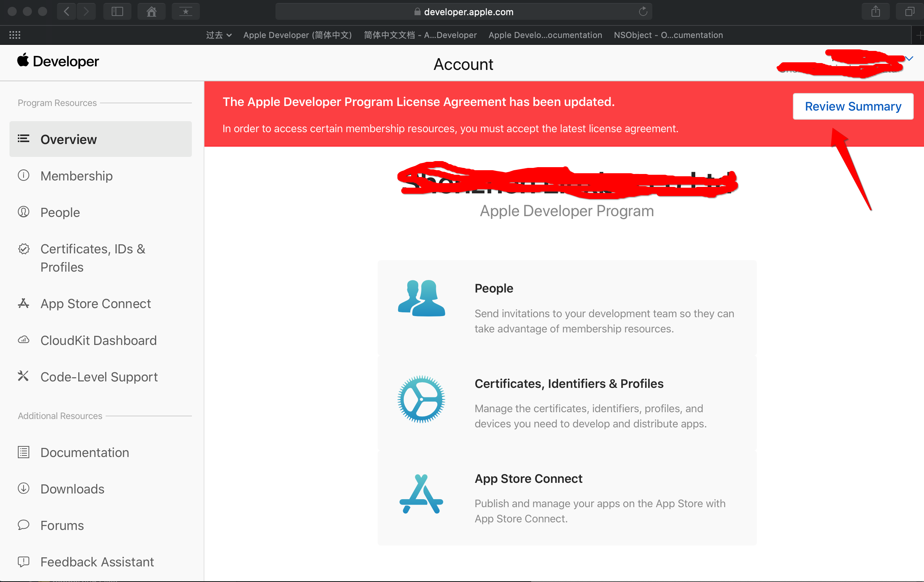Open the NSObject documentation bookmark

(x=668, y=35)
